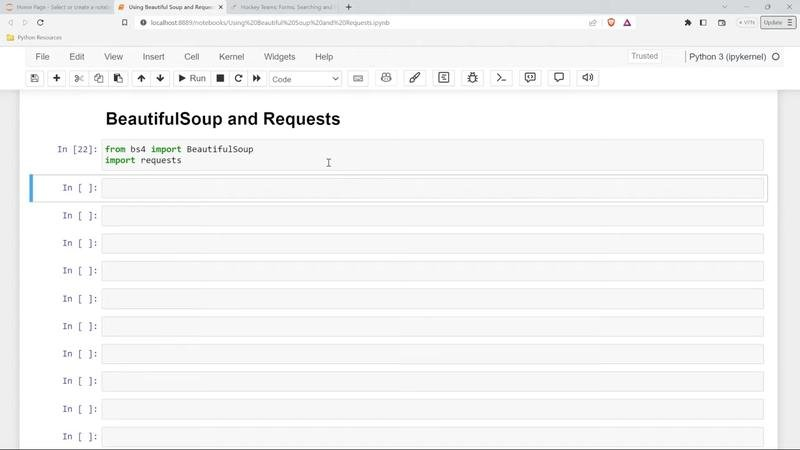Click the robot face toolbar icon
Screen dimensions: 800x450
click(x=386, y=78)
